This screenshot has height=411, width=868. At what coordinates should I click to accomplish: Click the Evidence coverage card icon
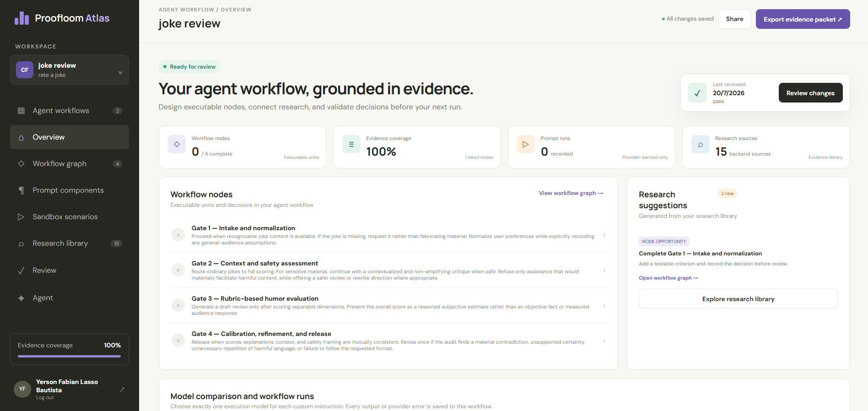351,144
